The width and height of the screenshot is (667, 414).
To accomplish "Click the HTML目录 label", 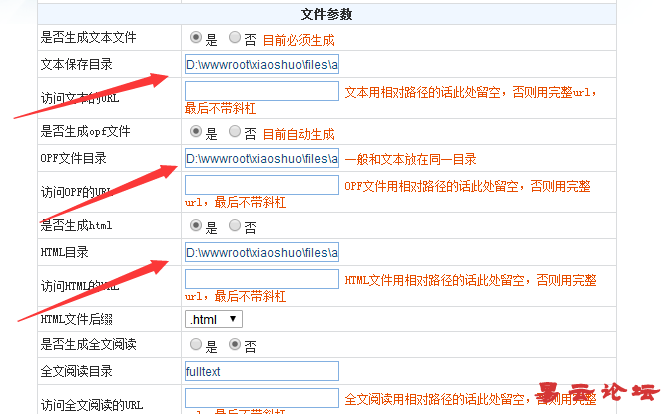I will pyautogui.click(x=65, y=252).
